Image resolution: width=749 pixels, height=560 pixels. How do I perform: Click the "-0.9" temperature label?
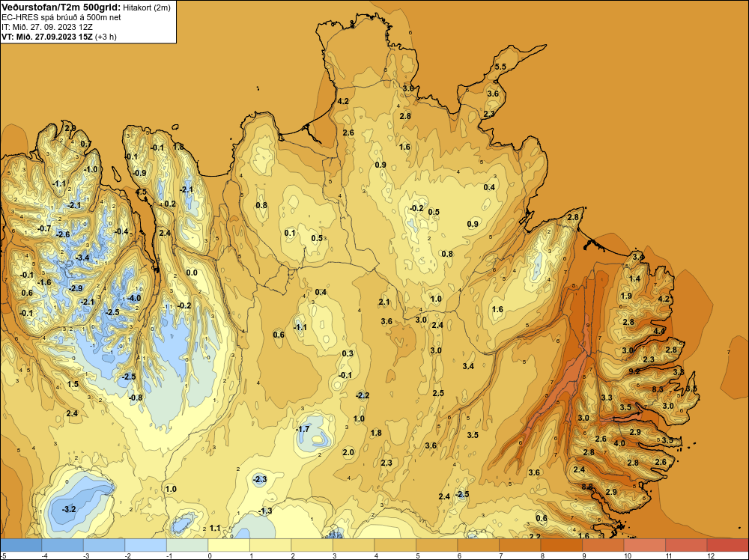pyautogui.click(x=139, y=173)
